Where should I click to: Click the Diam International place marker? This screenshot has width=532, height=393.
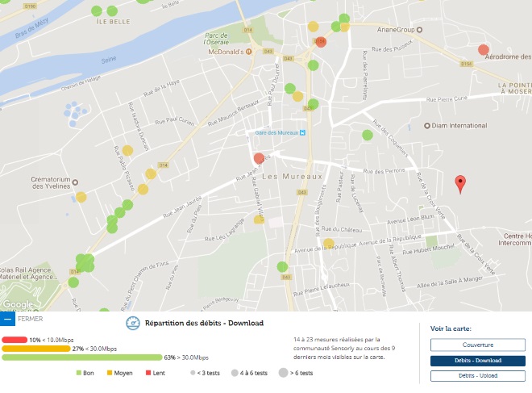click(x=426, y=125)
